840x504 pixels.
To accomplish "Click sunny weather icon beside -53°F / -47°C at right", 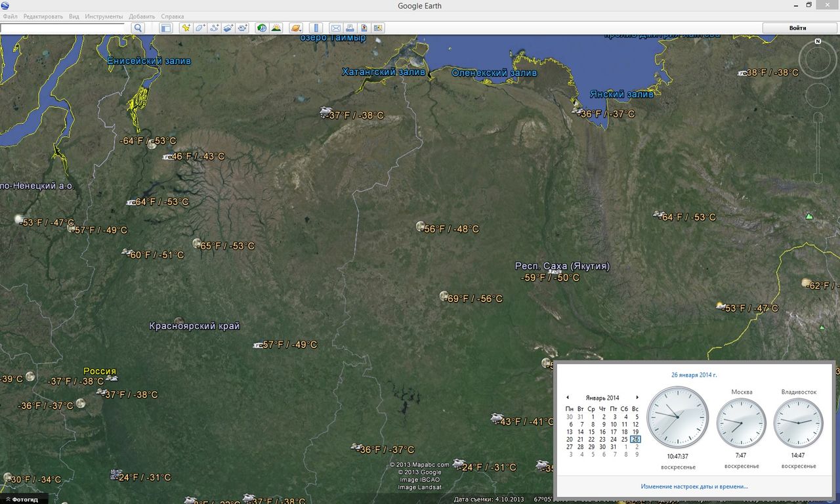I will coord(721,306).
